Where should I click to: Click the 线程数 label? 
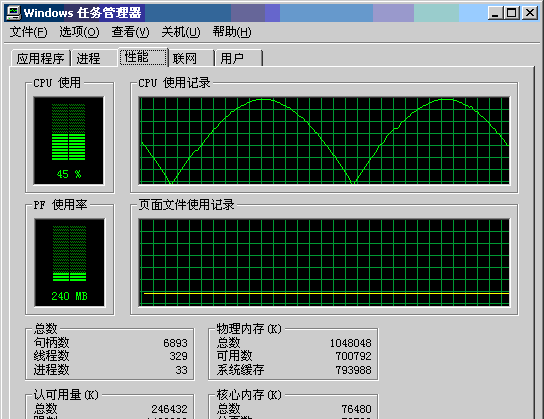(51, 356)
